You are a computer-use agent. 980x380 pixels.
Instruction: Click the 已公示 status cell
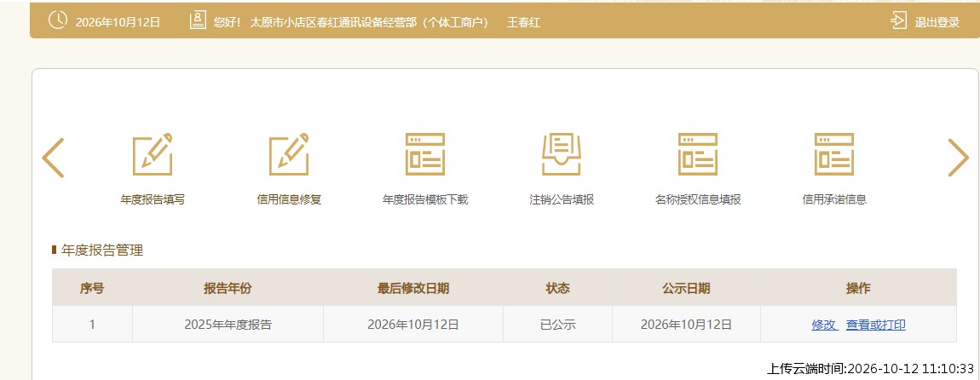pyautogui.click(x=557, y=325)
